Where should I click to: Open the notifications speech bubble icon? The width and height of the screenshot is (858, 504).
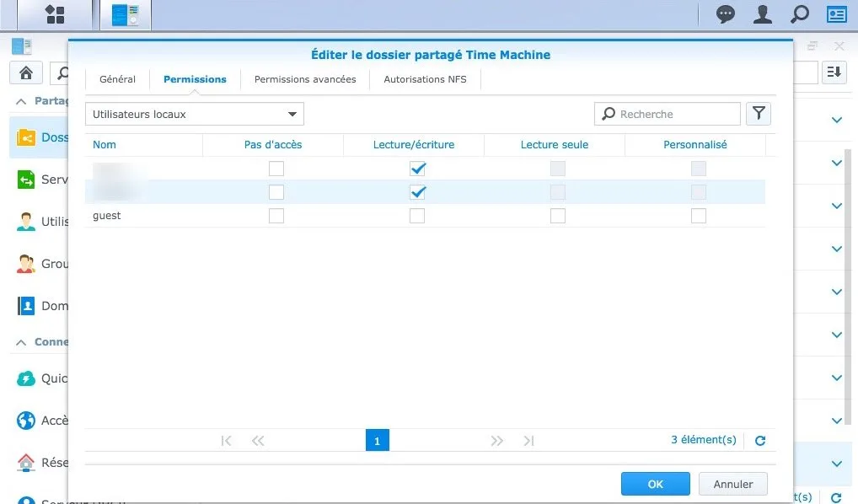pyautogui.click(x=726, y=14)
